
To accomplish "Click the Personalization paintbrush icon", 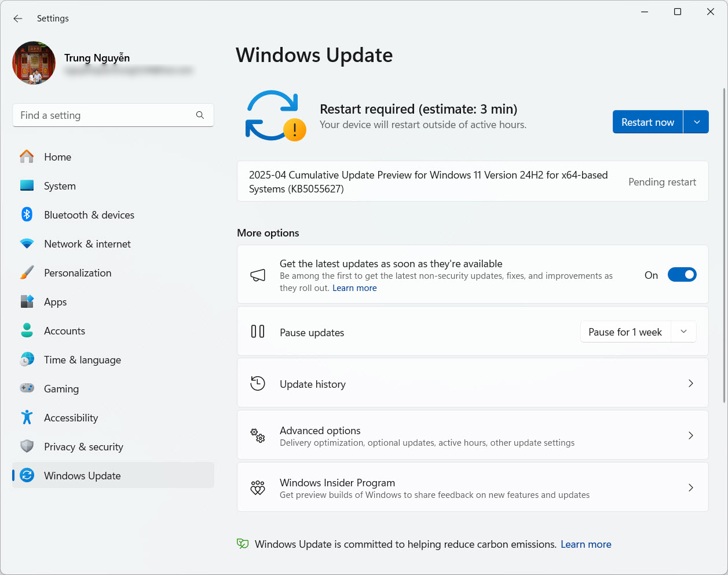I will (x=27, y=272).
